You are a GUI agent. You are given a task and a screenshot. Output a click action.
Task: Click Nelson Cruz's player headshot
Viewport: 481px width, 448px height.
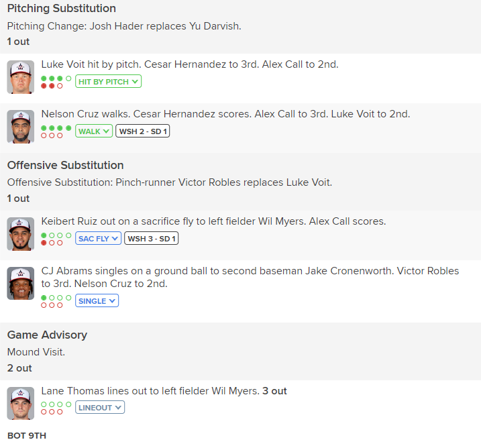tap(21, 126)
